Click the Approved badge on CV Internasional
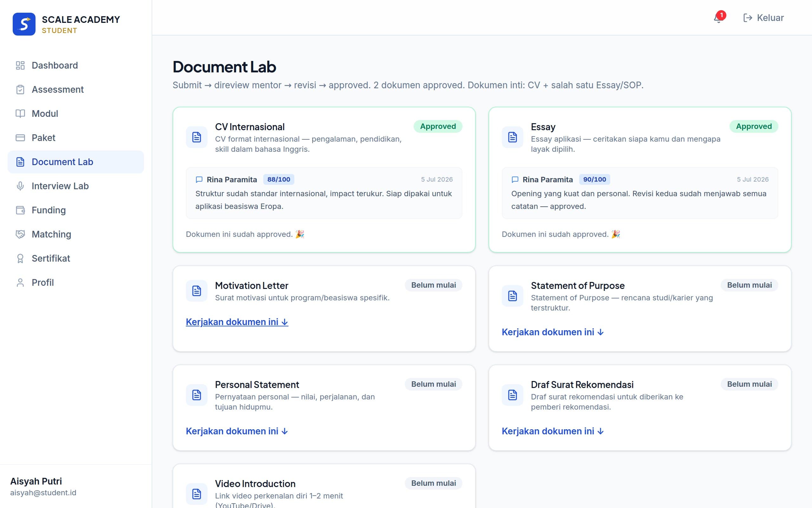The image size is (812, 508). [x=438, y=126]
